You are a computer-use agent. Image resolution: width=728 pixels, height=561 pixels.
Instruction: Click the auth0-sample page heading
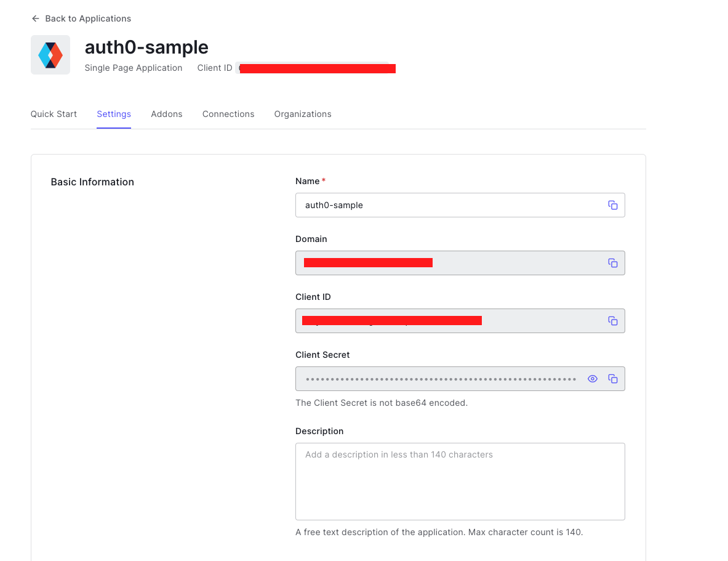pyautogui.click(x=146, y=47)
